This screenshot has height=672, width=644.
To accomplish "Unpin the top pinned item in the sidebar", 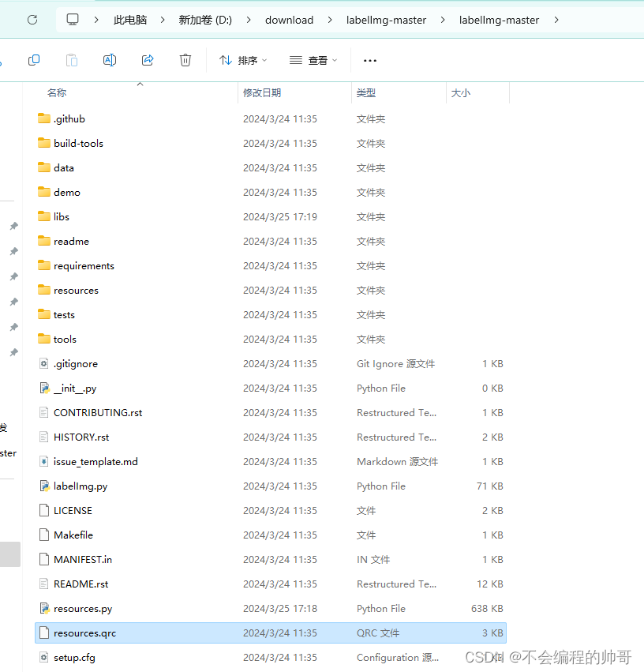I will pyautogui.click(x=13, y=225).
